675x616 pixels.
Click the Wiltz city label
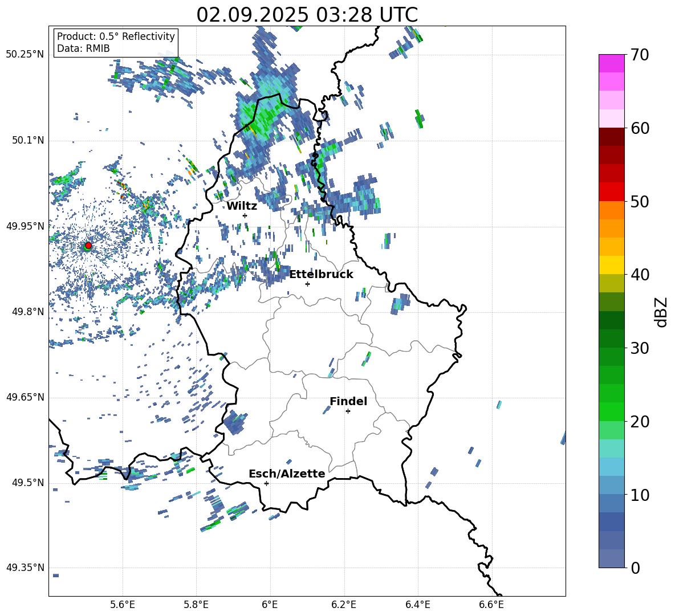click(242, 206)
